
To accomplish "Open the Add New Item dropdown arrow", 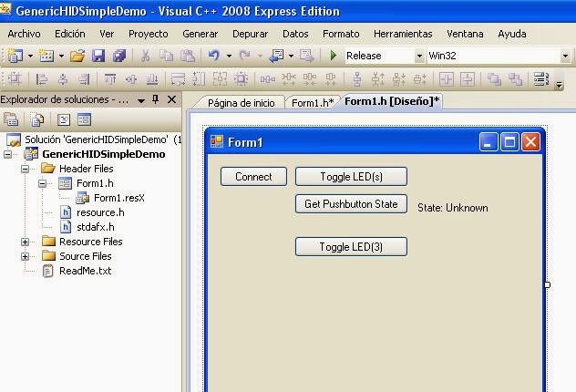I will [61, 56].
